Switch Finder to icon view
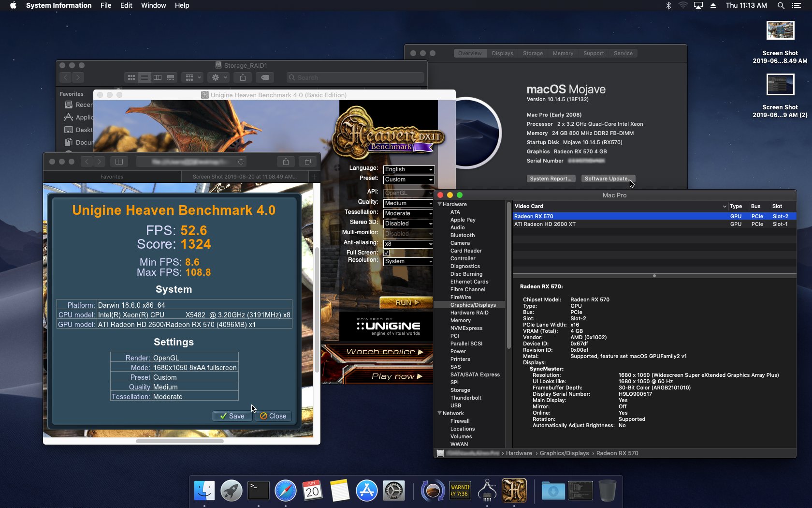Screen dimensions: 812x508 click(131, 77)
